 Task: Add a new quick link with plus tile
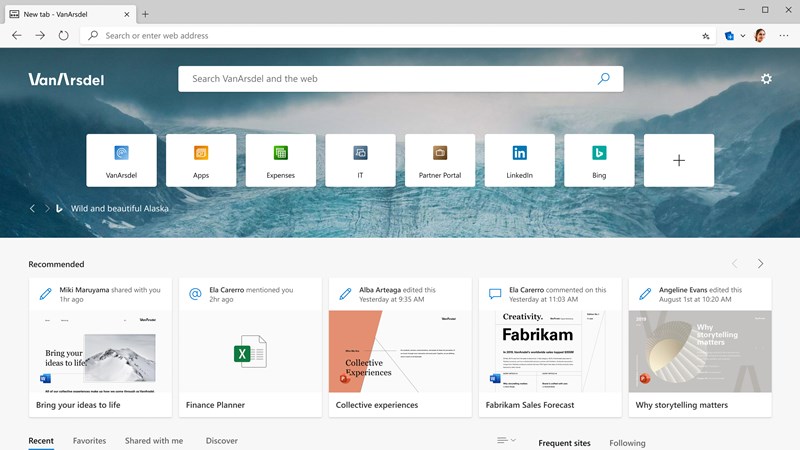[x=679, y=160]
